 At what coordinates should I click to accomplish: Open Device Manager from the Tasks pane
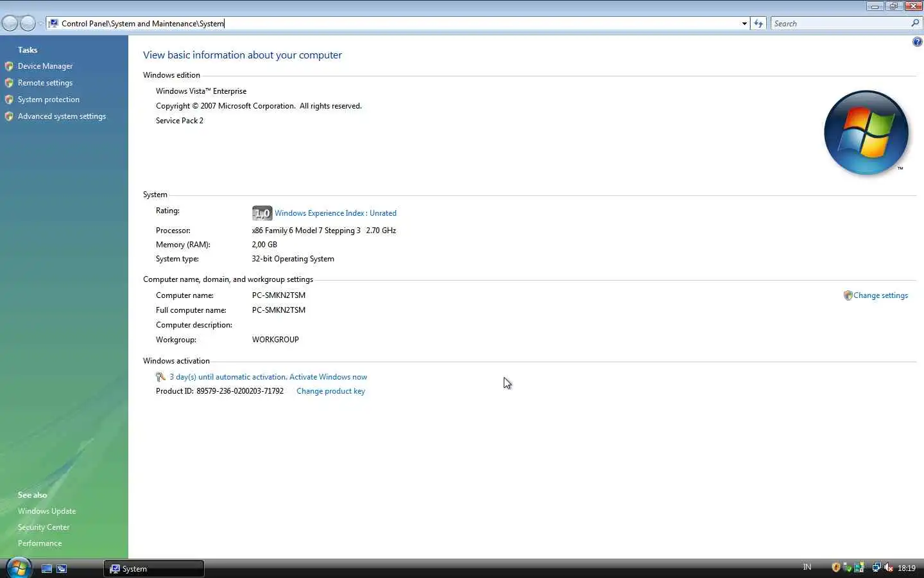coord(45,66)
